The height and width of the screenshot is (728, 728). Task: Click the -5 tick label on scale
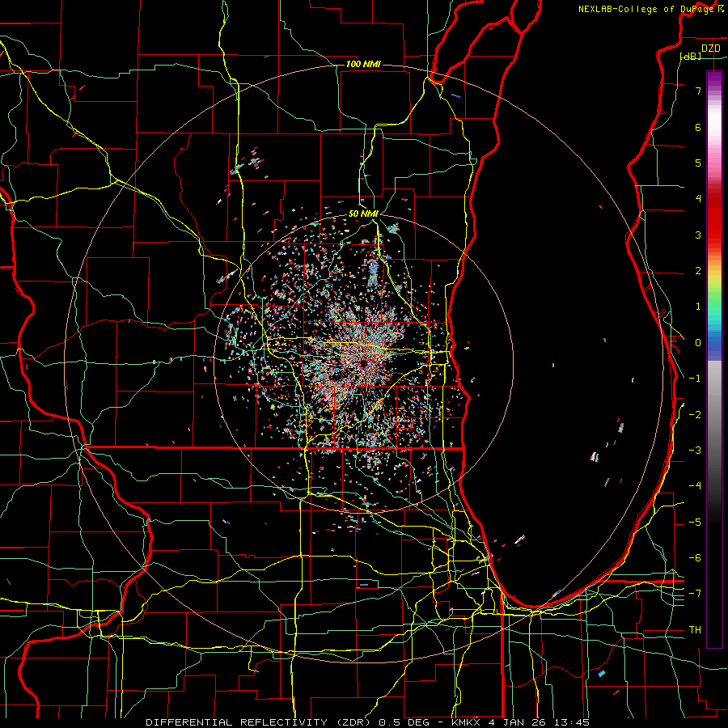click(x=695, y=523)
